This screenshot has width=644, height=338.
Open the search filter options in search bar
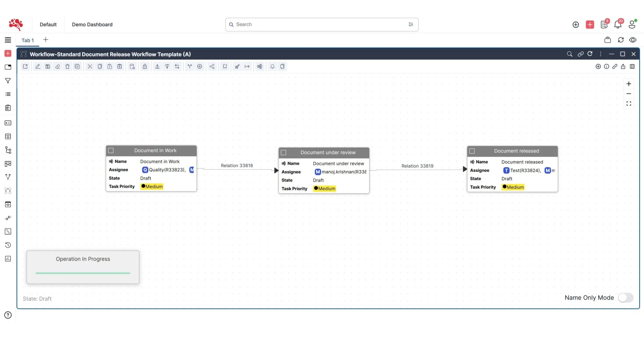pyautogui.click(x=411, y=24)
